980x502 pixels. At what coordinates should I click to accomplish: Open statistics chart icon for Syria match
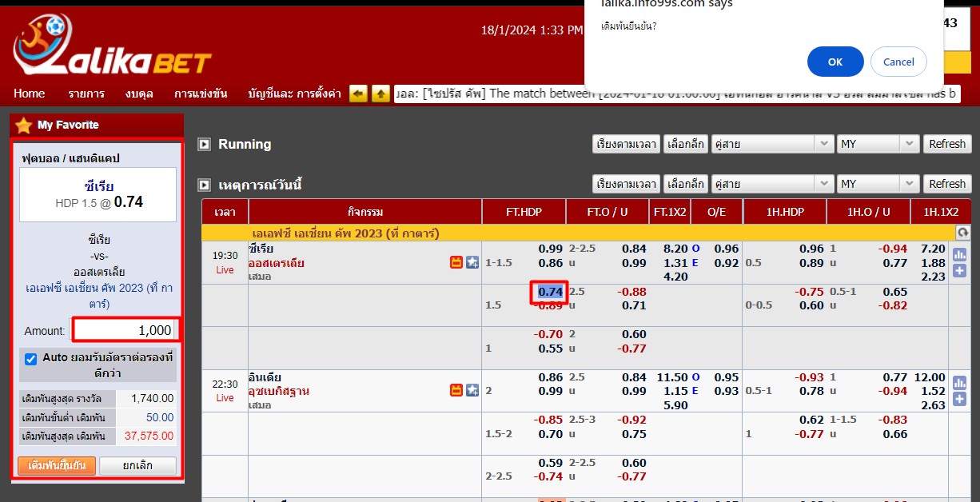(959, 254)
